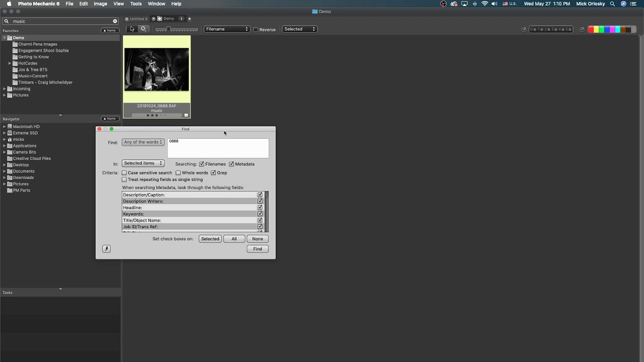Set check boxes on All

click(234, 239)
